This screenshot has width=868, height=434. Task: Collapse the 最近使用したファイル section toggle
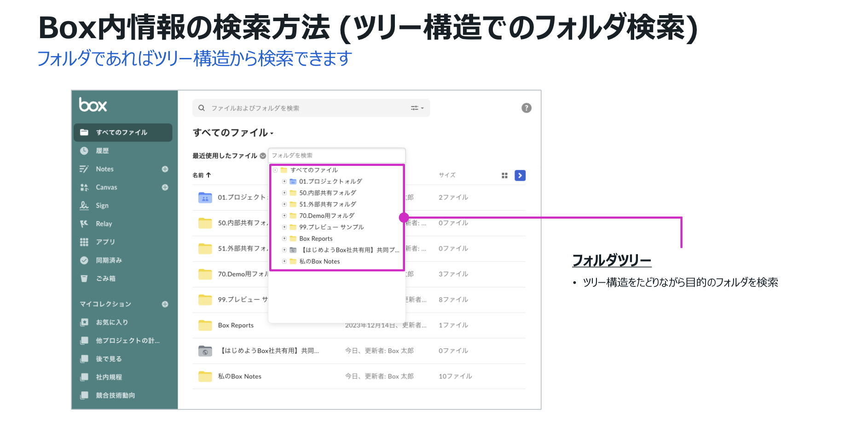(x=263, y=156)
